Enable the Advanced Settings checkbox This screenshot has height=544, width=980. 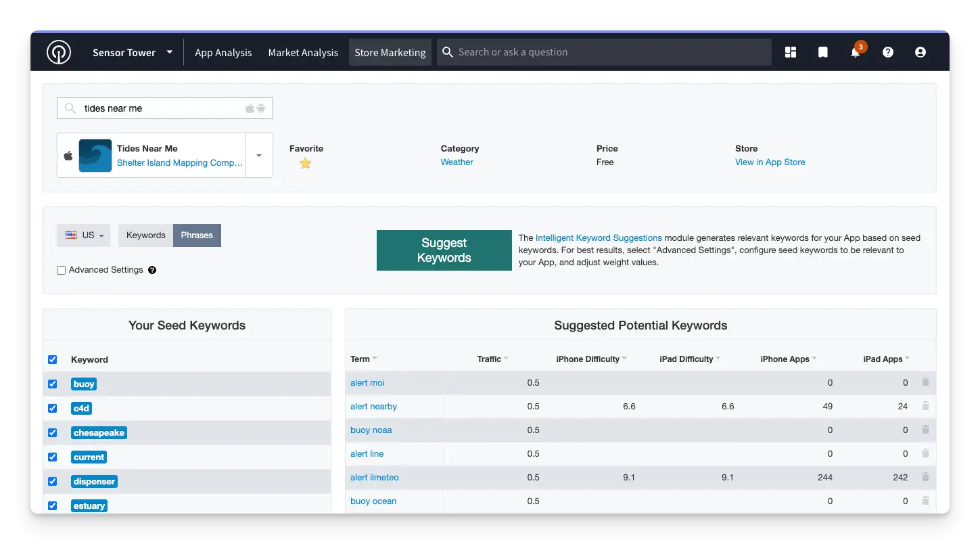point(62,270)
